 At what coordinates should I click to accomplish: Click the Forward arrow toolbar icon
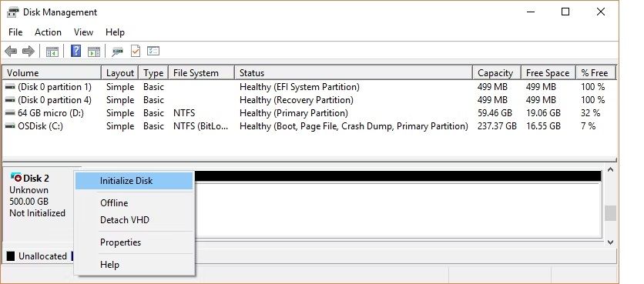pyautogui.click(x=28, y=52)
